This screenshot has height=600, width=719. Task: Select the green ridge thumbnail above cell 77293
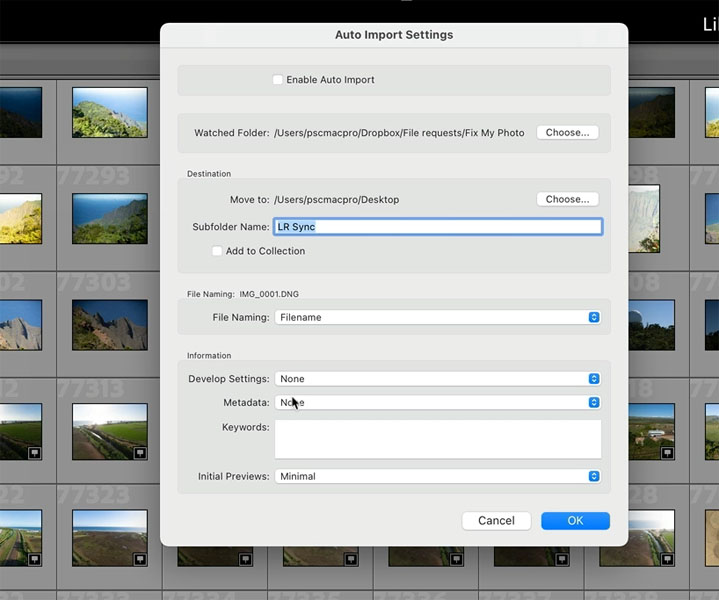click(x=110, y=112)
